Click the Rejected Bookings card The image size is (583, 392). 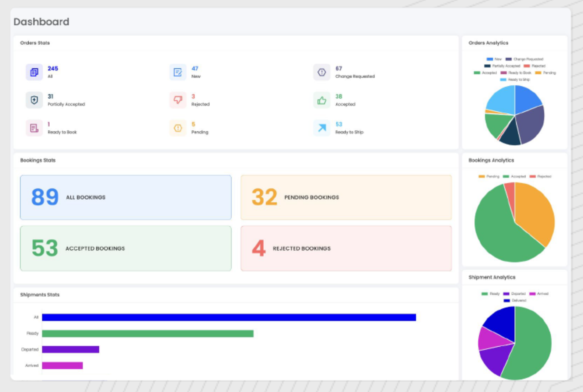tap(346, 248)
